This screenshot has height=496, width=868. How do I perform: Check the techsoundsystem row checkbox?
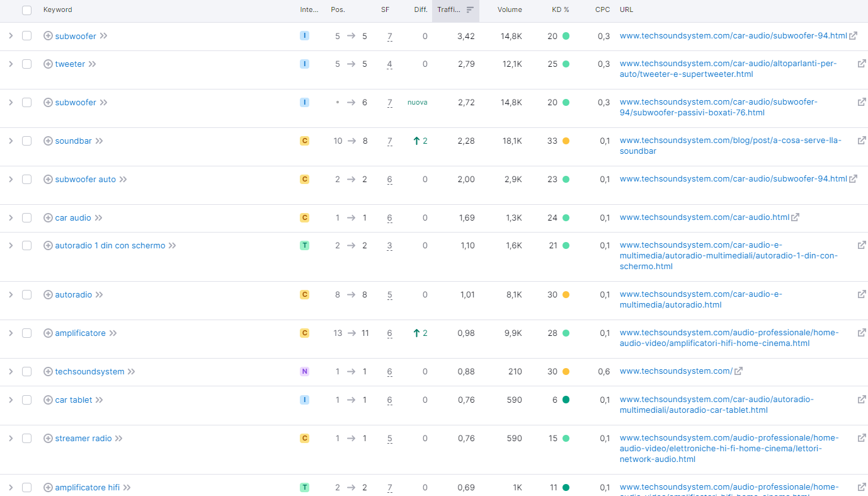pyautogui.click(x=26, y=371)
